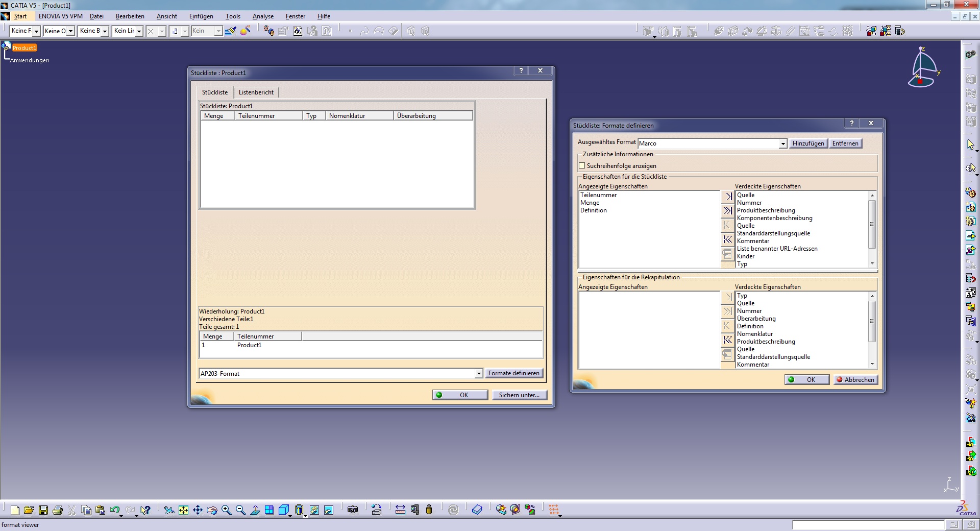The image size is (980, 531).
Task: Click Abbrechen in the Formate definieren dialog
Action: 855,379
